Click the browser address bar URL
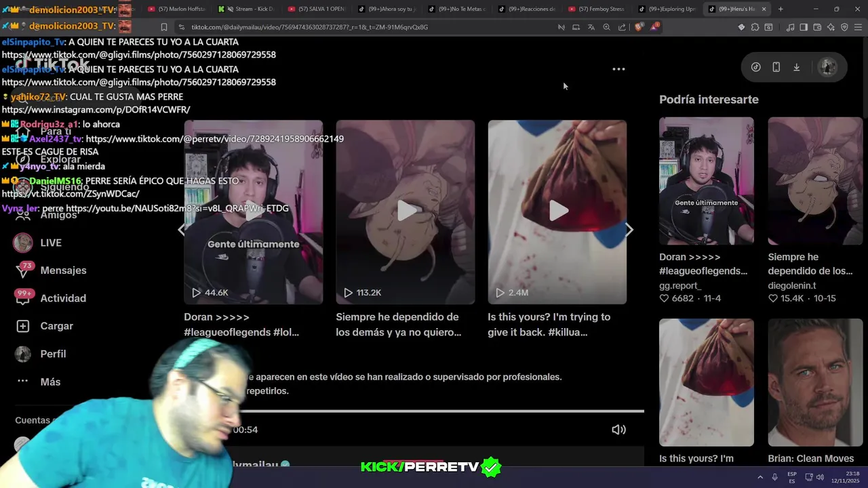This screenshot has width=868, height=488. [309, 27]
